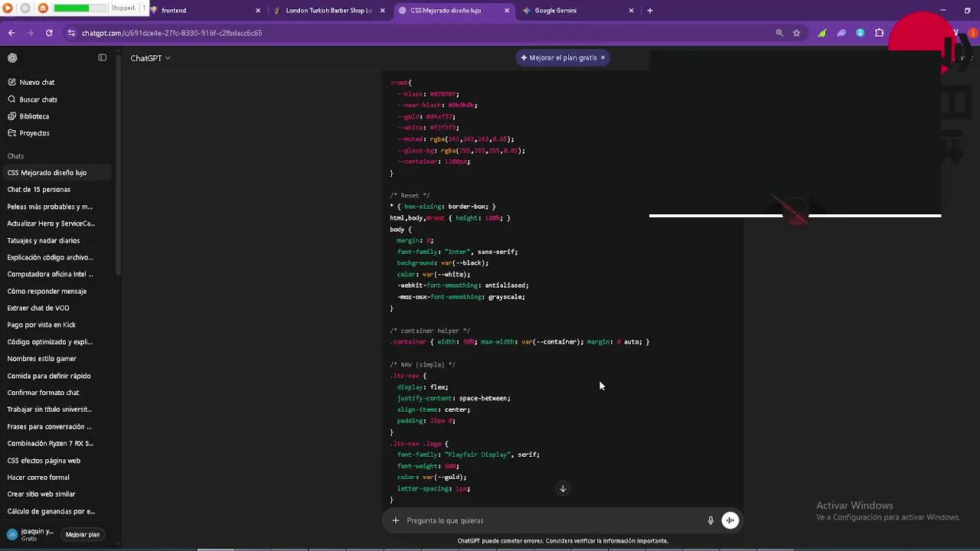
Task: Open chat CSS efectos página web
Action: tap(57, 461)
